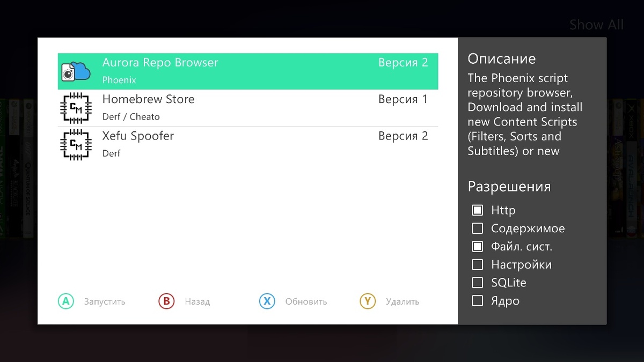Toggle the Содержимое permission checkbox
Screen dimensions: 644x362
click(477, 228)
